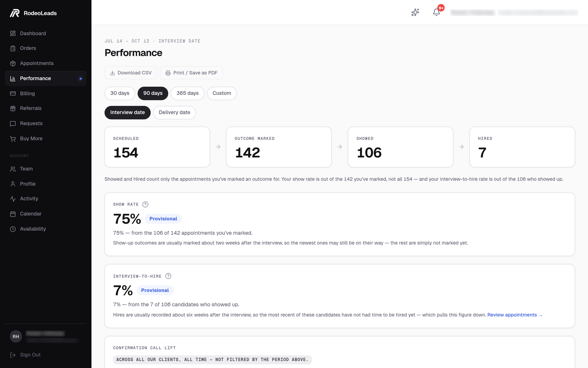
Task: Open Orders in the sidebar
Action: coord(46,48)
